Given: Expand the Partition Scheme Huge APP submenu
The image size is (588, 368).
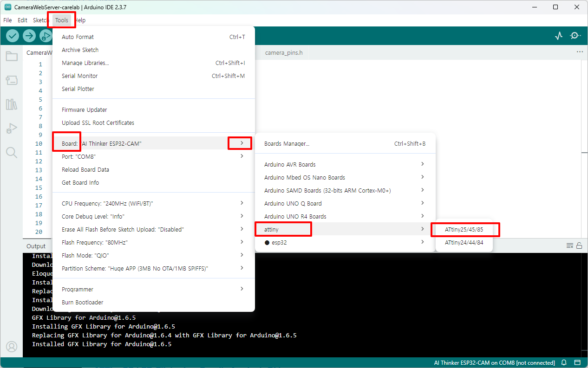Looking at the screenshot, I should click(154, 268).
